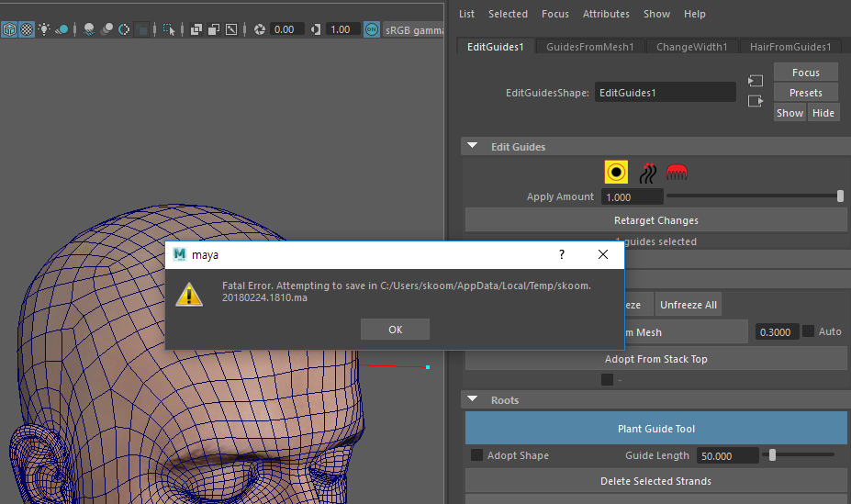Toggle isolate select icon in viewport toolbar
851x504 pixels.
(x=168, y=29)
